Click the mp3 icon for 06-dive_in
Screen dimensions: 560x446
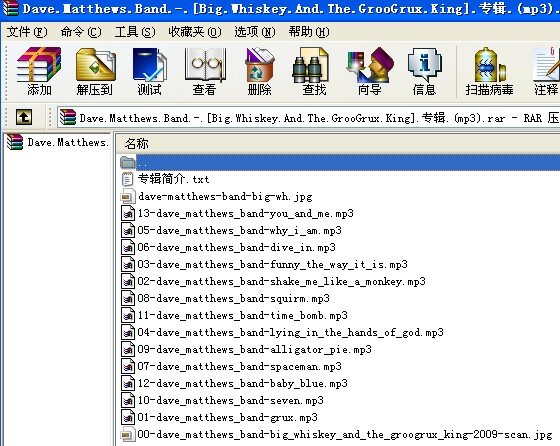(128, 247)
